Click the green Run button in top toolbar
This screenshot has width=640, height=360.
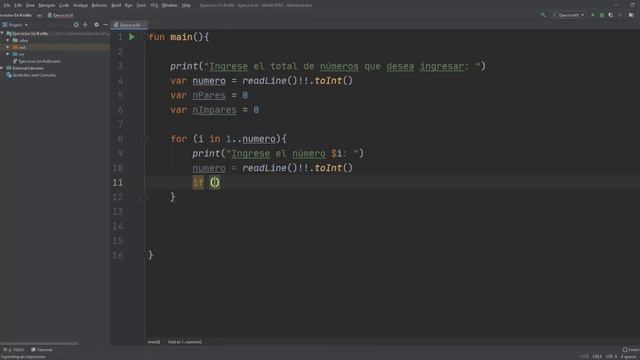coord(593,15)
